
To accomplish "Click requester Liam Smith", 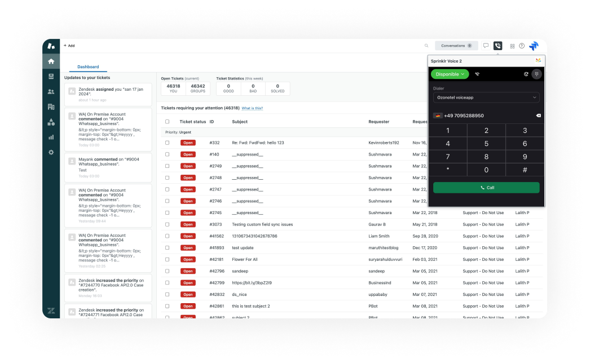I will point(379,236).
